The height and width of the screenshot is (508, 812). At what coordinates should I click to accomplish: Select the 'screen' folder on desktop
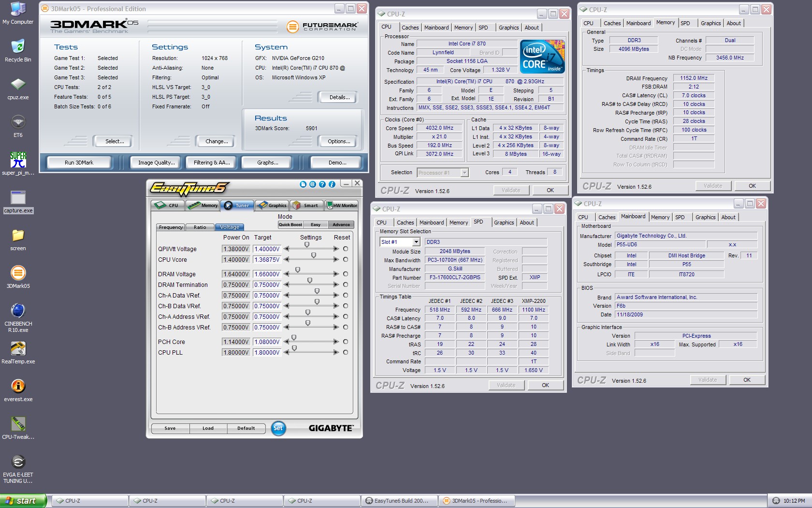tap(18, 239)
